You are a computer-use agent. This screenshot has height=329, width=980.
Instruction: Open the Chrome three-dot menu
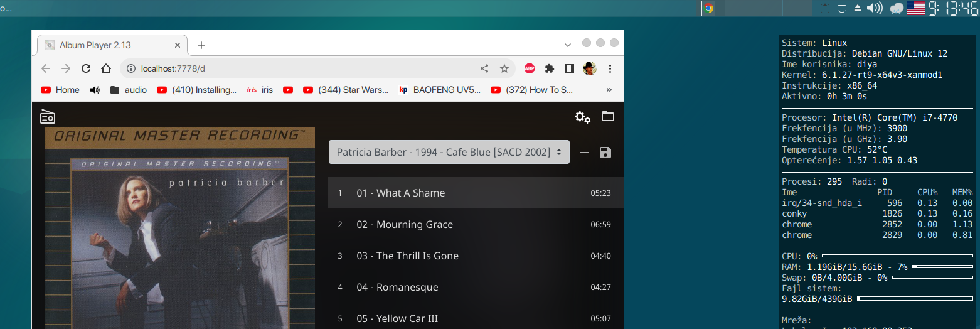pyautogui.click(x=610, y=68)
